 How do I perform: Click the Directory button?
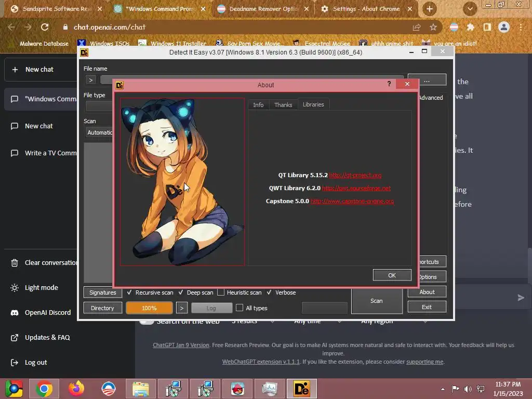tap(102, 308)
